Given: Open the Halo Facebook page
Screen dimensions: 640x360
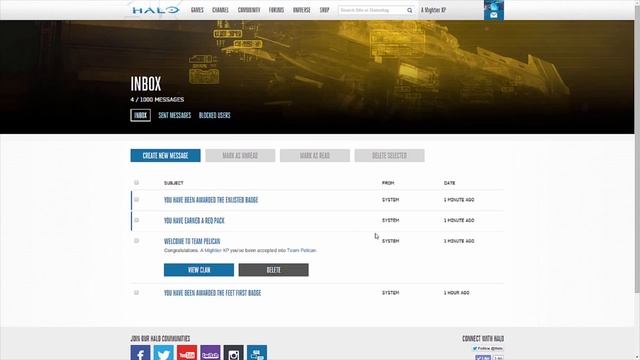Looking at the screenshot, I should [x=140, y=353].
